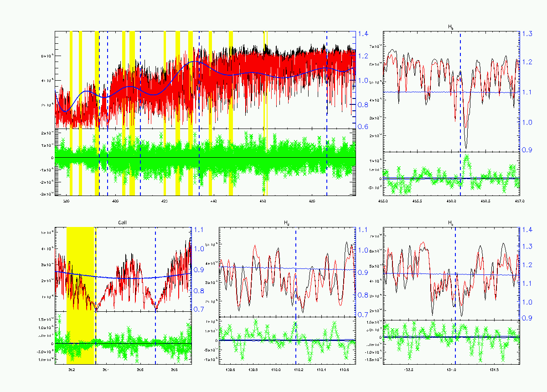
Task: Click the 0 label on main residual y-axis
Action: pos(52,158)
